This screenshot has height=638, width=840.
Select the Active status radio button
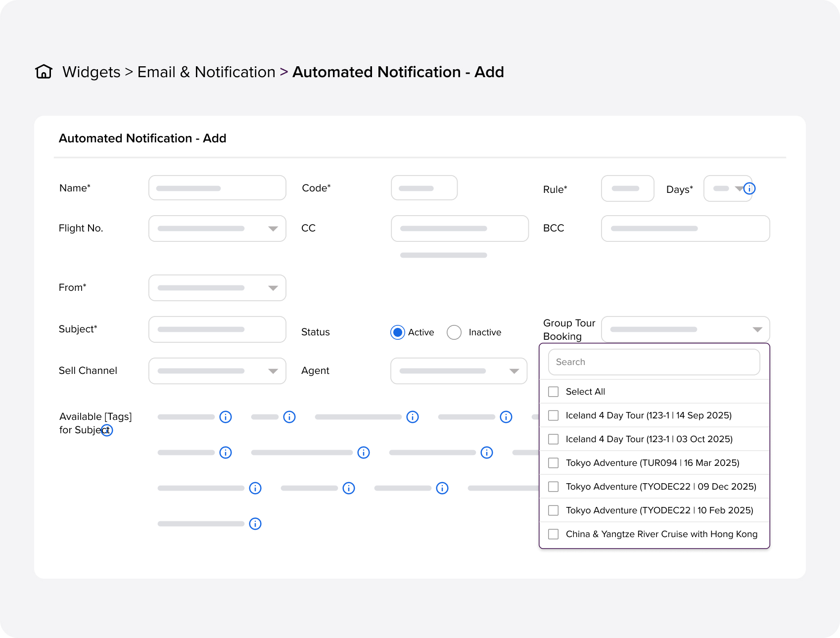[398, 332]
